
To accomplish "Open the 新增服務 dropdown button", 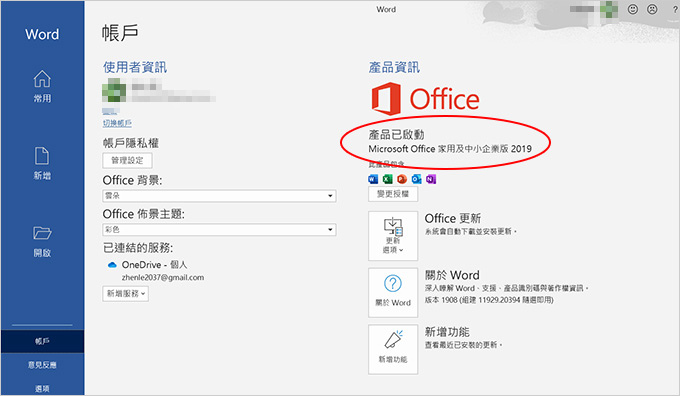I will coord(126,294).
